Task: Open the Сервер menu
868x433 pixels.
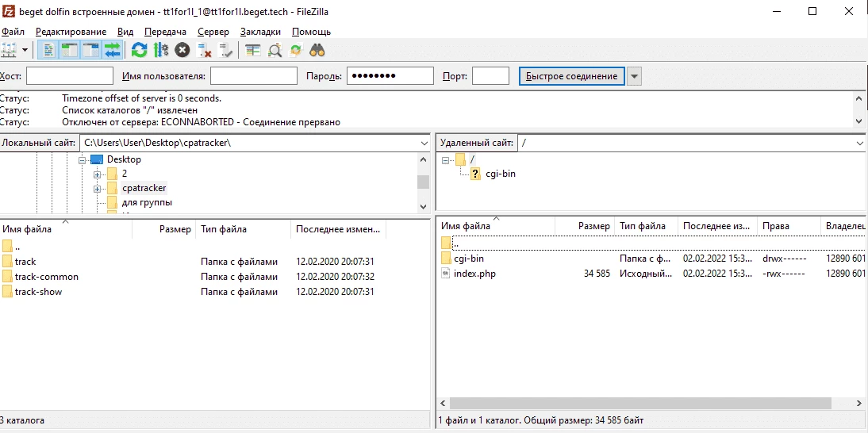Action: click(213, 32)
